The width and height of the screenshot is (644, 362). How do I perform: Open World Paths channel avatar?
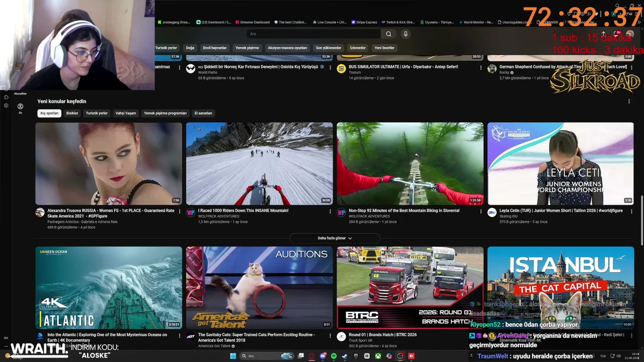pyautogui.click(x=191, y=69)
